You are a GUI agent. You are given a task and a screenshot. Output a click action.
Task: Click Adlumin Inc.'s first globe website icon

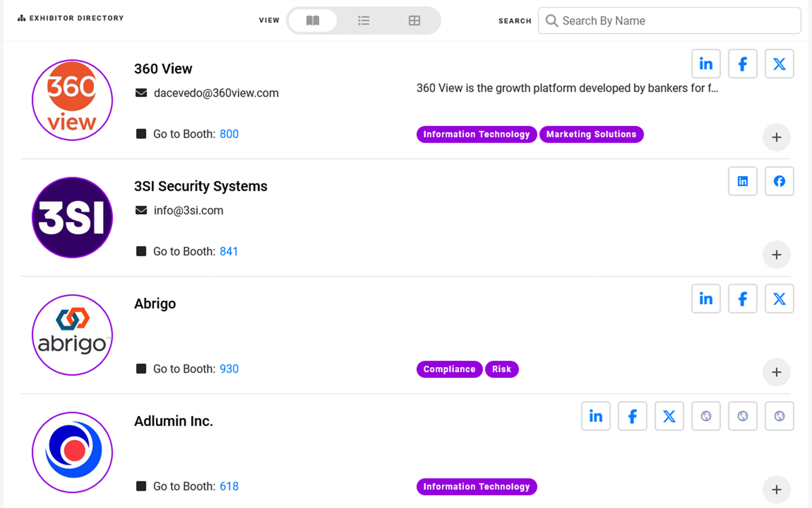[706, 416]
